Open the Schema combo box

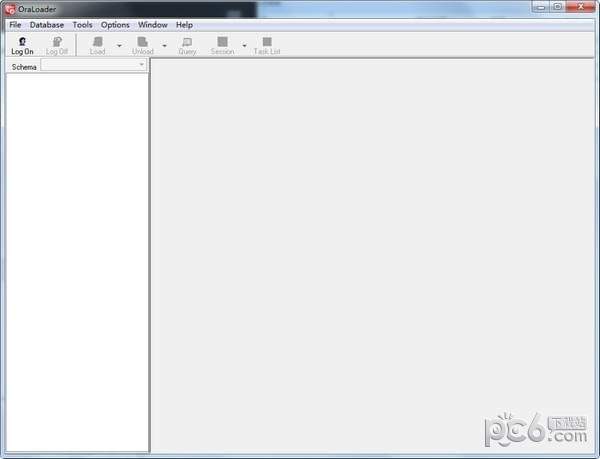(x=94, y=65)
